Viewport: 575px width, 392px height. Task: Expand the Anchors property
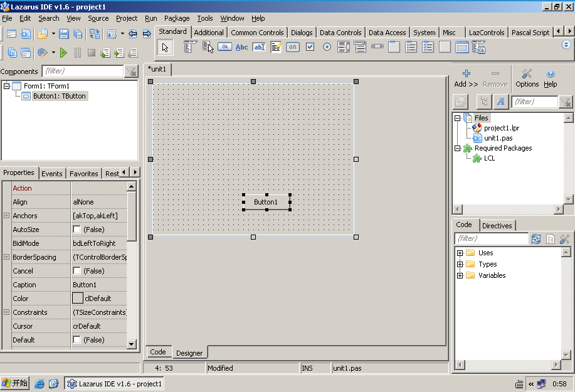7,216
